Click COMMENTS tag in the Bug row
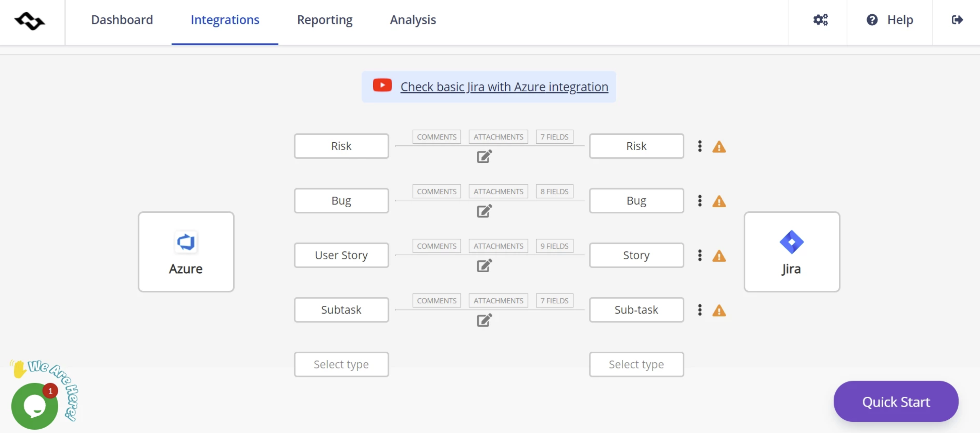 [x=437, y=192]
